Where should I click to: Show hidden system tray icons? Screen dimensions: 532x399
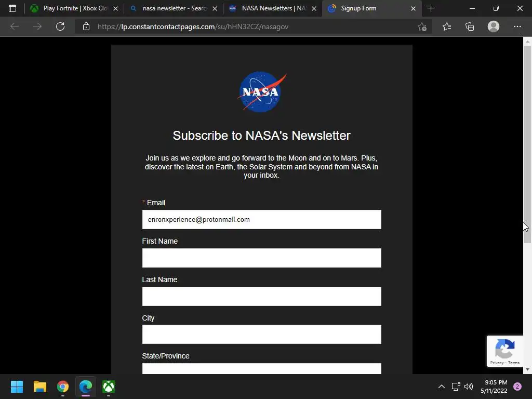coord(442,387)
